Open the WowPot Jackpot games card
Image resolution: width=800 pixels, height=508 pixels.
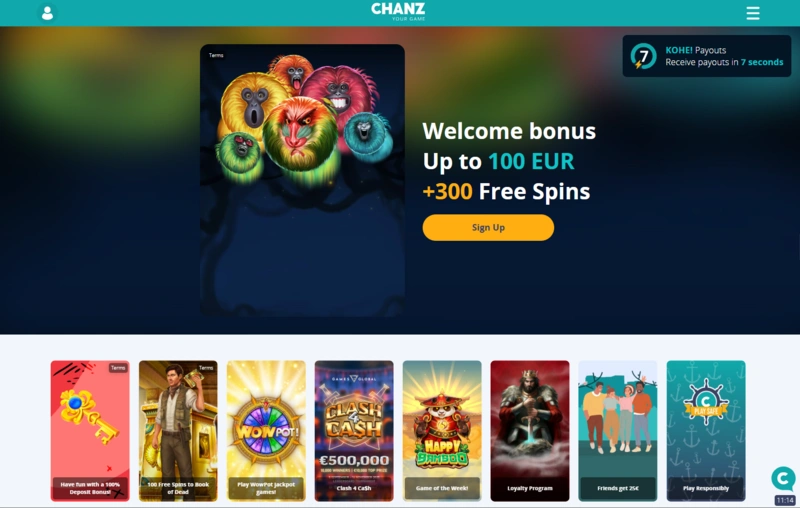[266, 431]
